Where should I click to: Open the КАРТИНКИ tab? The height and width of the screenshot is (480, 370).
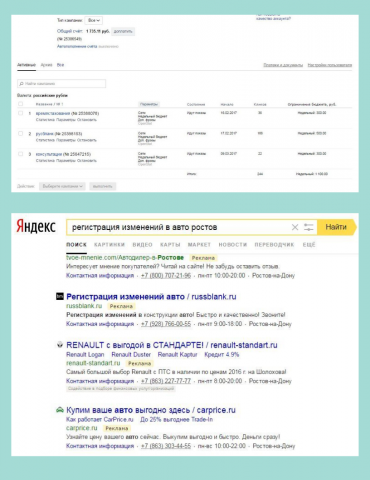tap(109, 245)
